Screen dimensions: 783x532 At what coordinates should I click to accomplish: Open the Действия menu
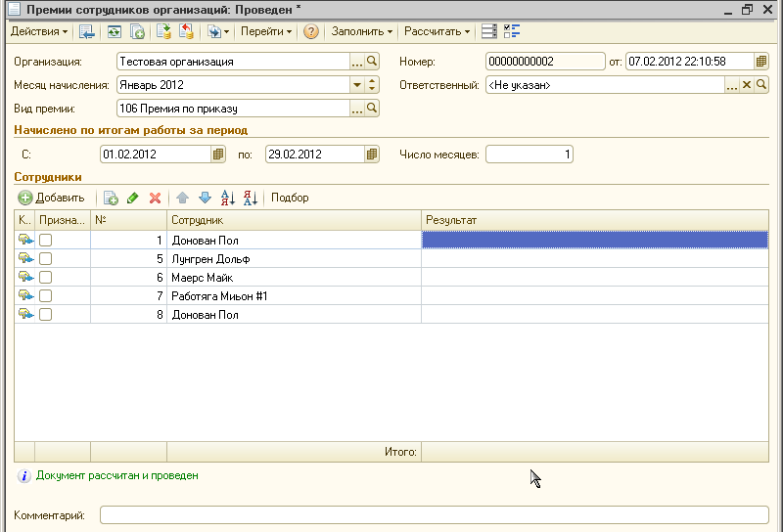[39, 31]
